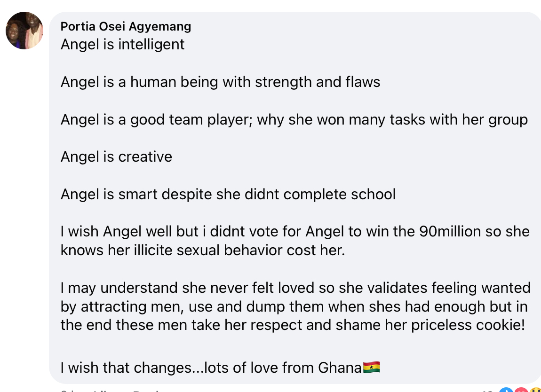Click the line "Angel is creative"
Screen dimensions: 541x392
(116, 157)
